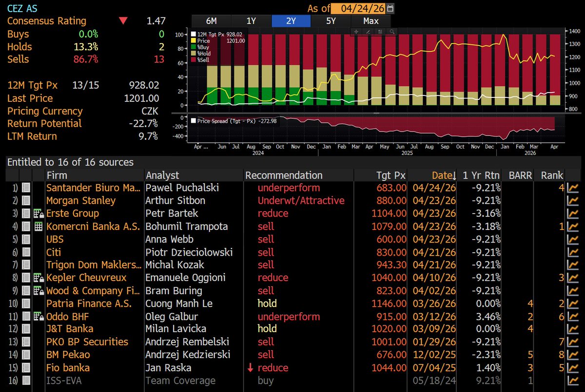This screenshot has height=392, width=585.
Task: Open the Kepler Cheuvreux firm link
Action: coord(86,278)
